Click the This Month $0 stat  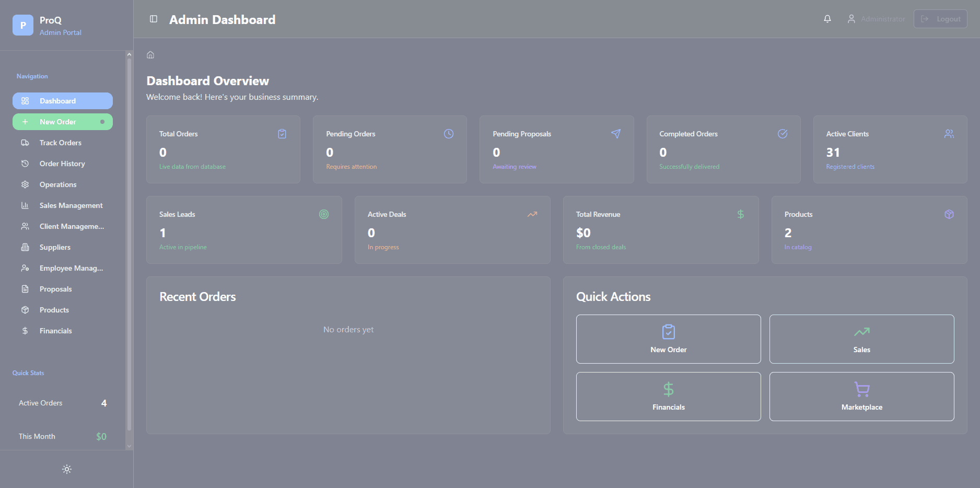[63, 436]
